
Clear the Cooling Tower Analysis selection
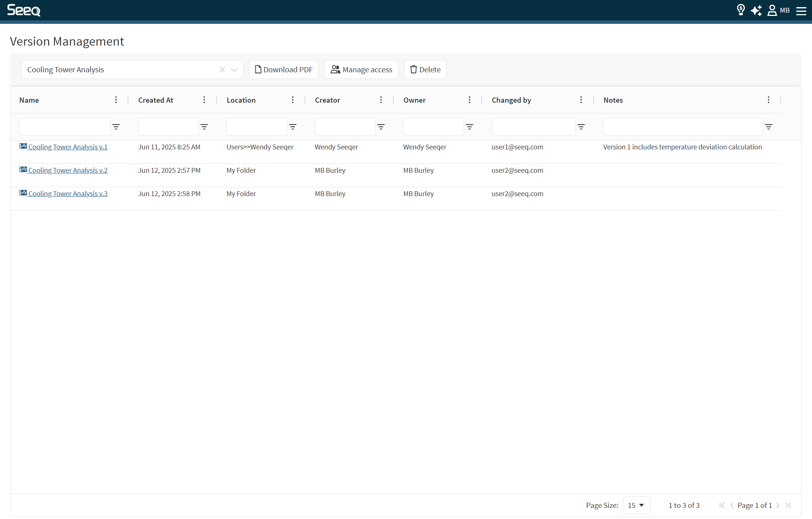[x=222, y=70]
